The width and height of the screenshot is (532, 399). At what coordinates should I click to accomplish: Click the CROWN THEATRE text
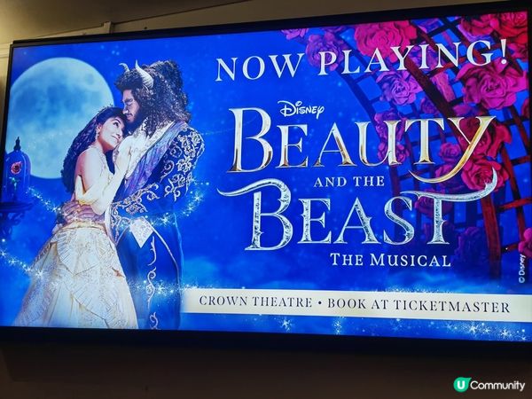coord(255,301)
